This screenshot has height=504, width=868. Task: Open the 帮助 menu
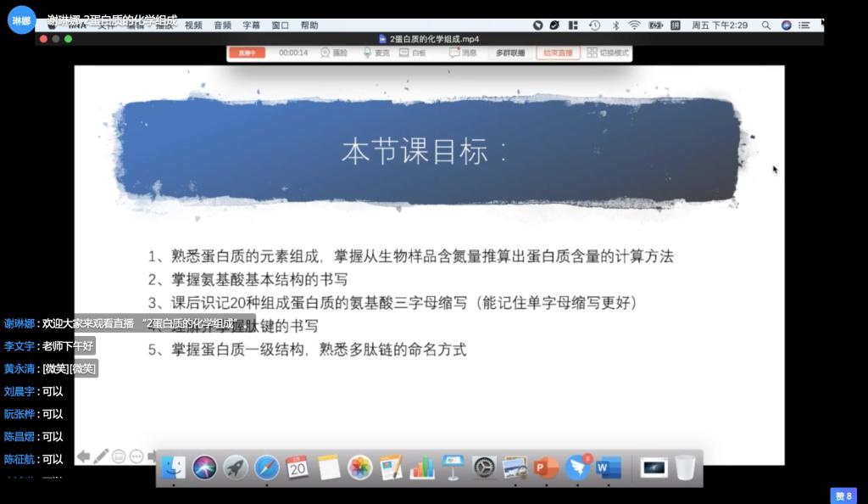pyautogui.click(x=309, y=25)
